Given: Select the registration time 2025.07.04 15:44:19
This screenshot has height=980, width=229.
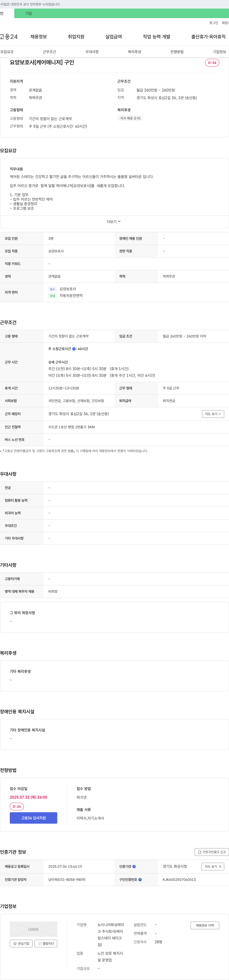Looking at the screenshot, I should (x=65, y=866).
